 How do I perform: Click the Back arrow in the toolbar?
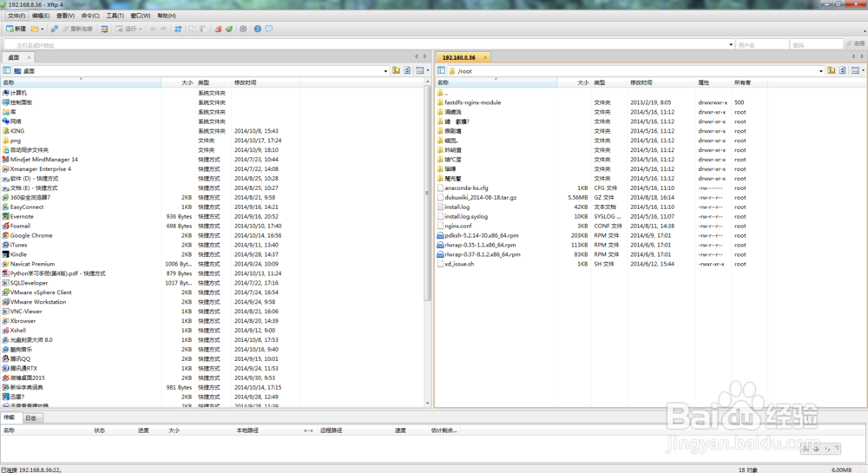click(153, 29)
